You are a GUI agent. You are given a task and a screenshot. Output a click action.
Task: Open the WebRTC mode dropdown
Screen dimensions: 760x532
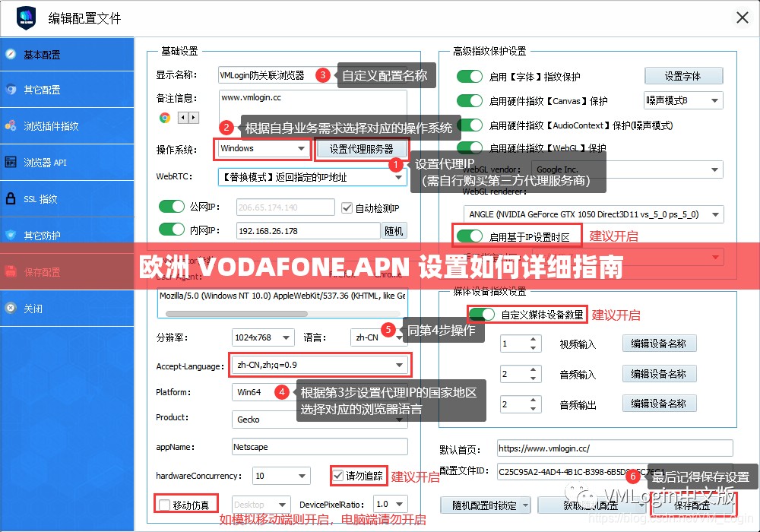tap(312, 177)
